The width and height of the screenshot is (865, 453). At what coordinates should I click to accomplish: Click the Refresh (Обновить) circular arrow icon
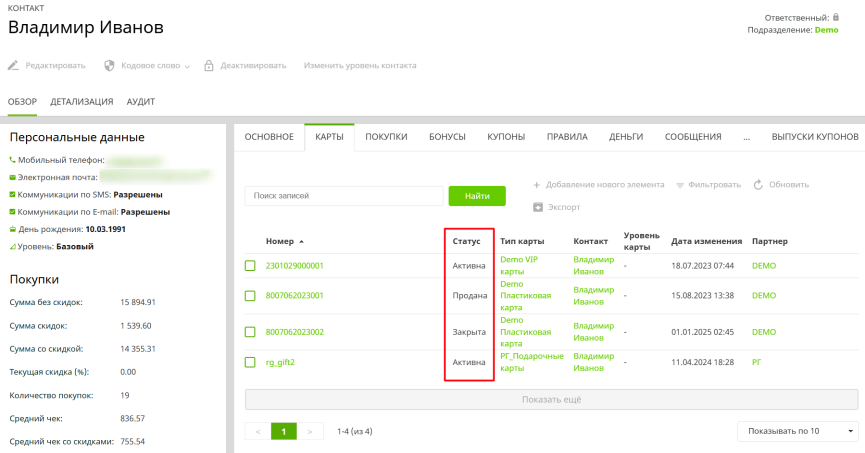tap(758, 185)
